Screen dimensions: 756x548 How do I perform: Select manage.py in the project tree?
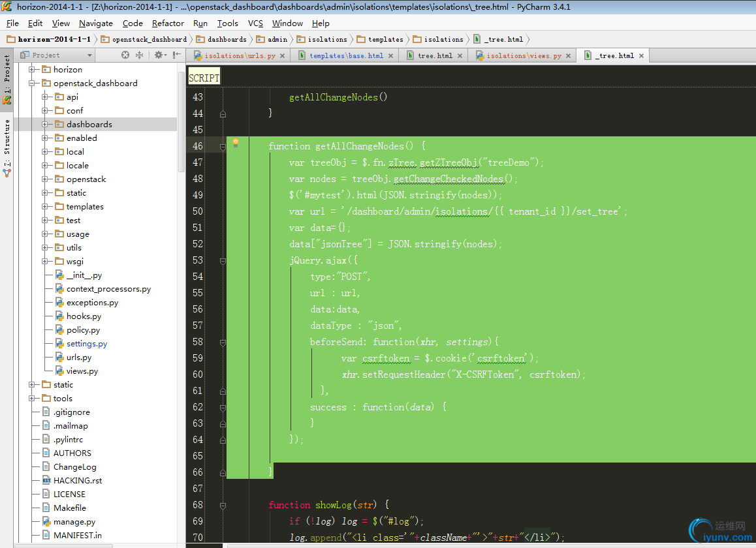click(x=74, y=521)
